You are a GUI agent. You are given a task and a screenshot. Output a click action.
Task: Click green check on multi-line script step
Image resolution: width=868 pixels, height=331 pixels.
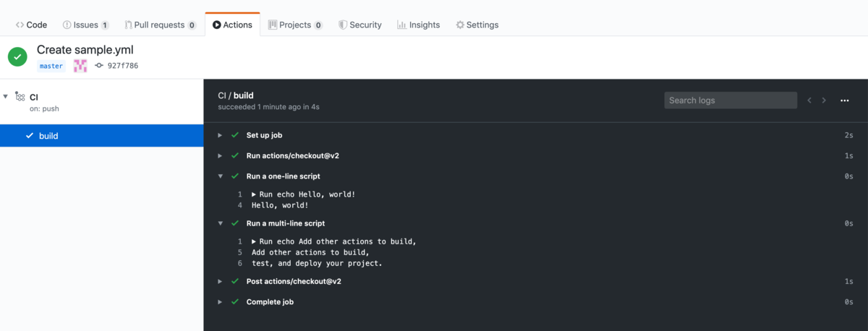tap(235, 223)
